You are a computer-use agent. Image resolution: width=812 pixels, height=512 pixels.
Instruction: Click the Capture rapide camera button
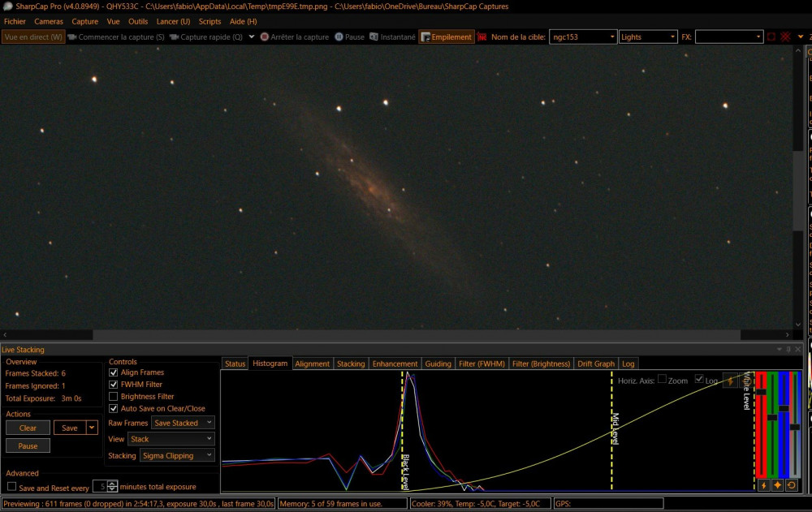[206, 37]
